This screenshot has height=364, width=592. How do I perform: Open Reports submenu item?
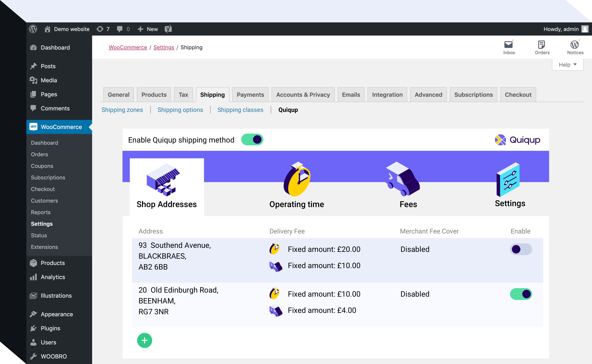41,212
